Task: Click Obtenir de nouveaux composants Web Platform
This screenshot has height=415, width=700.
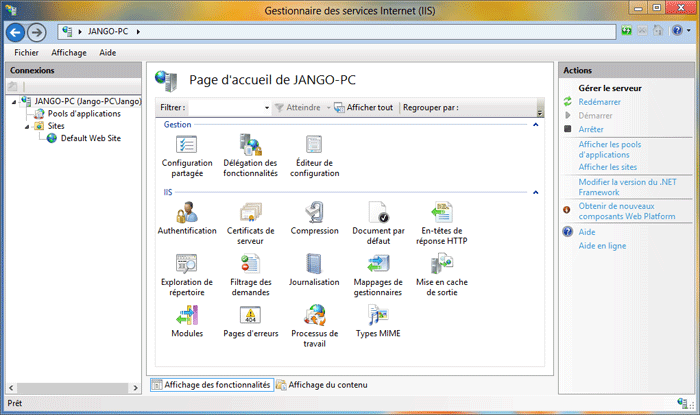Action: [627, 211]
